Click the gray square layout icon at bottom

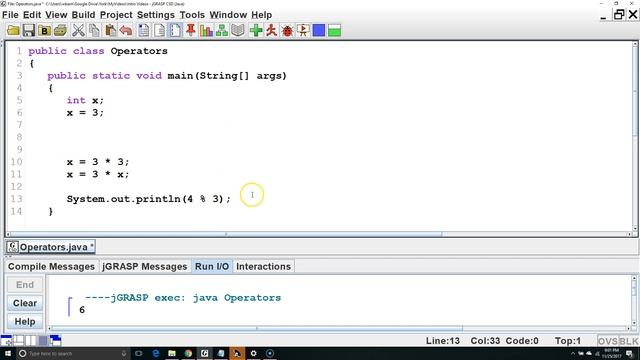(x=43, y=340)
